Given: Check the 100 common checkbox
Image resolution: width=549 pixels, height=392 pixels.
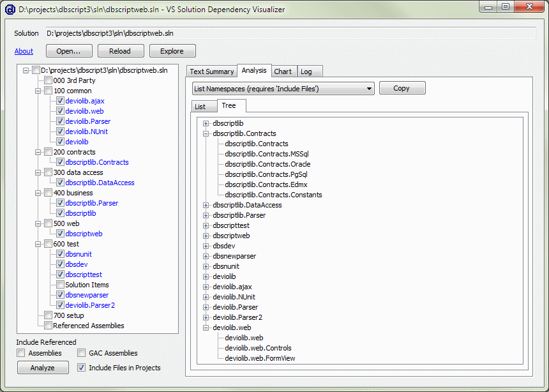Looking at the screenshot, I should [48, 91].
